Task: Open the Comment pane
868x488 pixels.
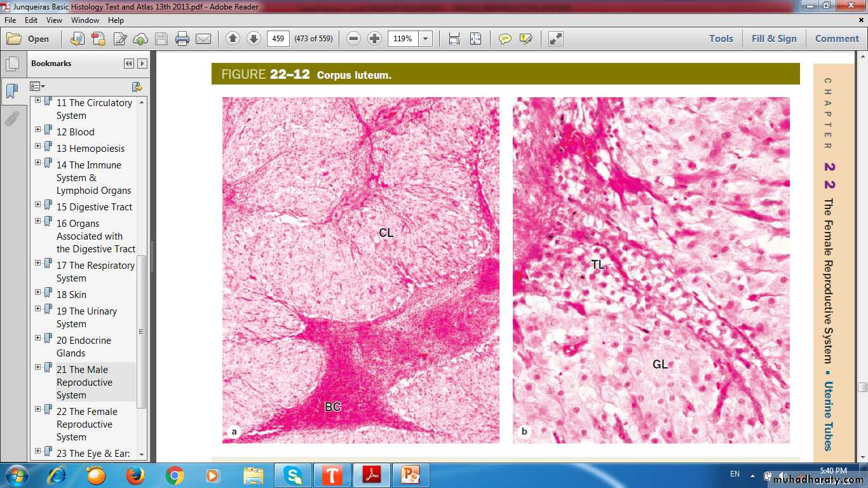Action: tap(837, 39)
